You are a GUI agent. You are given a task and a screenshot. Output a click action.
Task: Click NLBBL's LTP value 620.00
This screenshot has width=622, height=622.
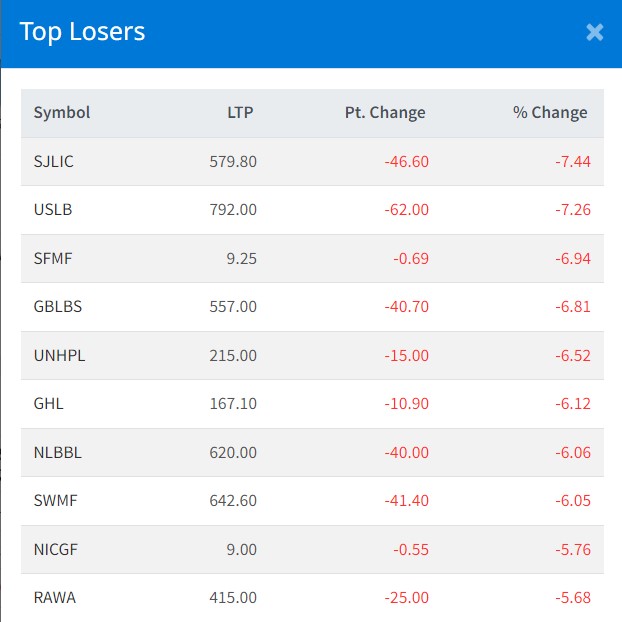232,452
